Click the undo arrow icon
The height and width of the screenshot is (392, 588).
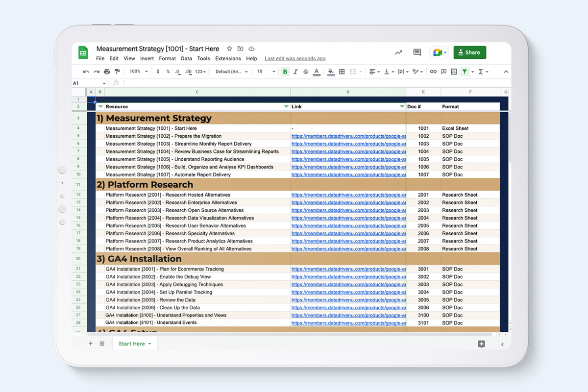(86, 72)
